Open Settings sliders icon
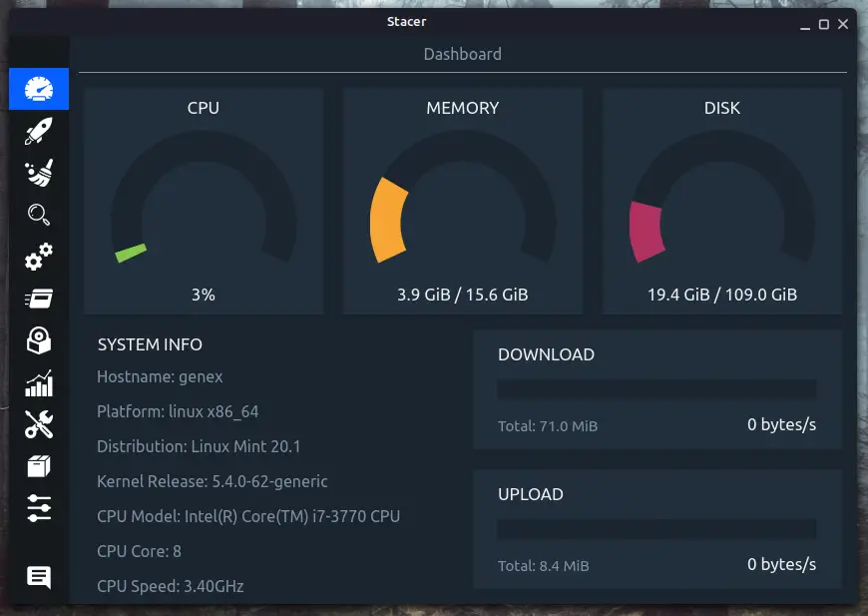The image size is (868, 616). (x=39, y=508)
